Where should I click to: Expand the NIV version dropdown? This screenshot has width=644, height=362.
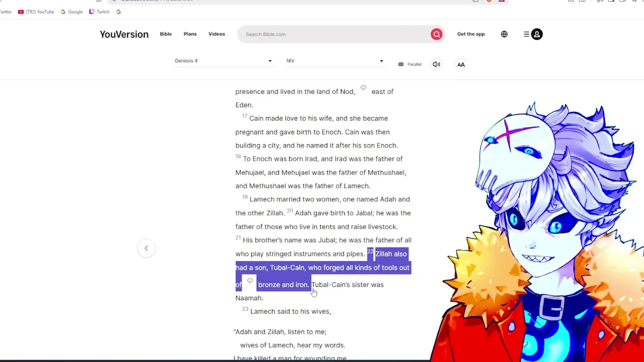(x=335, y=61)
